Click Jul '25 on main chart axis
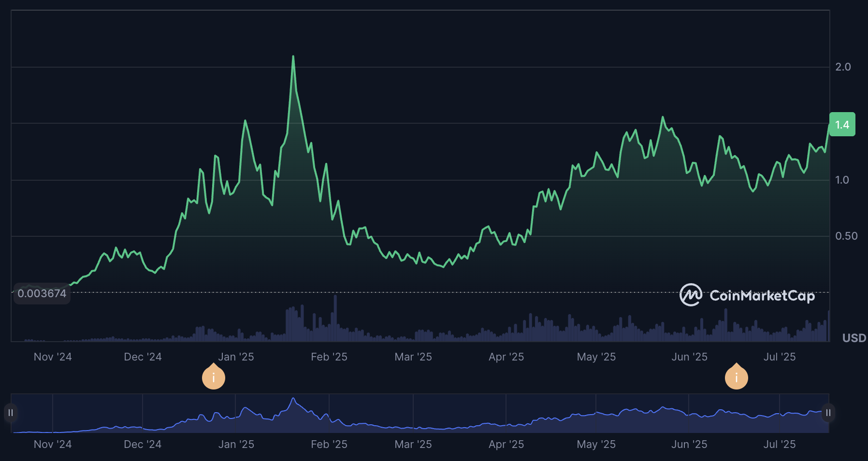The width and height of the screenshot is (868, 461). [x=780, y=357]
